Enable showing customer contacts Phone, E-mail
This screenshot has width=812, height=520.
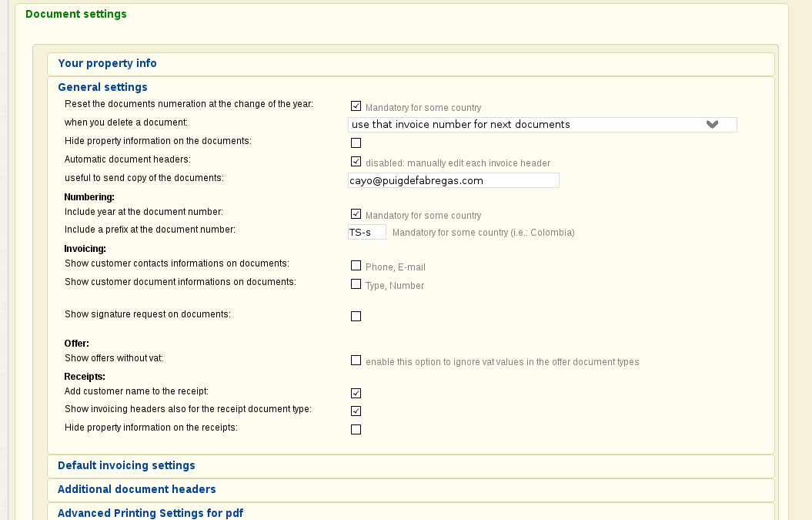356,266
